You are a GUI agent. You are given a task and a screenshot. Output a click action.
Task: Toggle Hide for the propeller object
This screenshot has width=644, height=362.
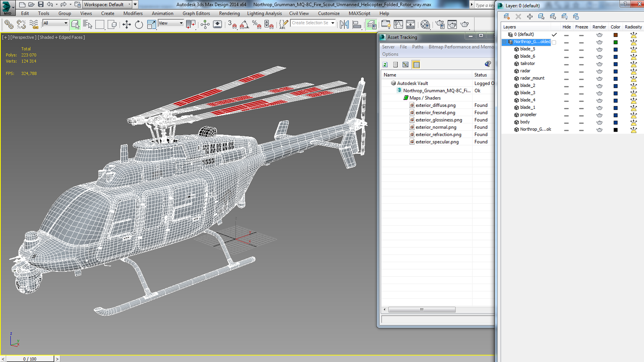point(566,116)
